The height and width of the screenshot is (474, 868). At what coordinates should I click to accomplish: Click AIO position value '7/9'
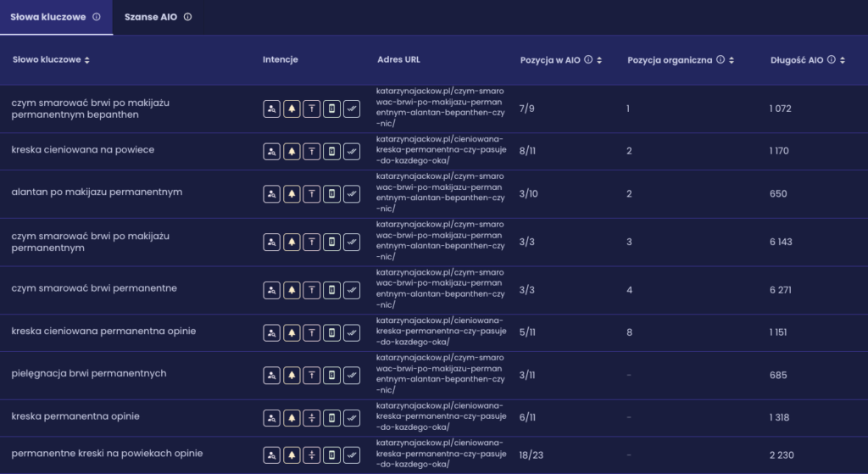pos(527,109)
